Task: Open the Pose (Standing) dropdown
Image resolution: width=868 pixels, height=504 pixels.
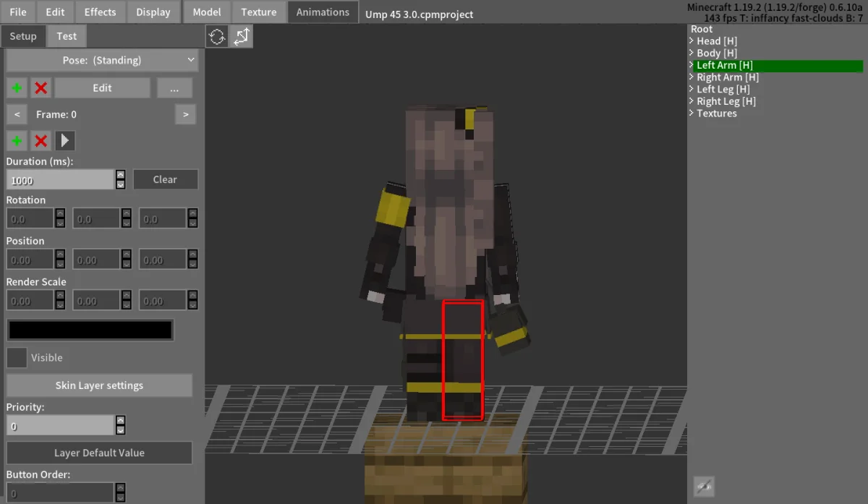Action: 102,61
